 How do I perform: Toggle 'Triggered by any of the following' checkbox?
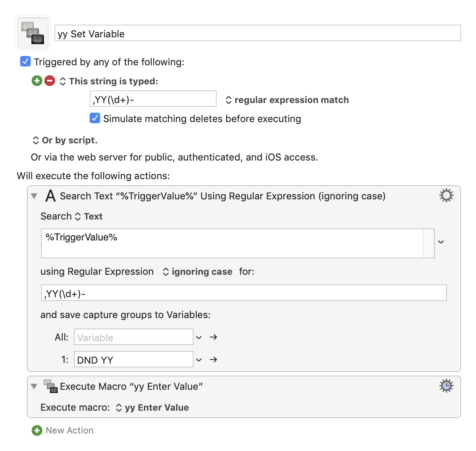[x=25, y=61]
